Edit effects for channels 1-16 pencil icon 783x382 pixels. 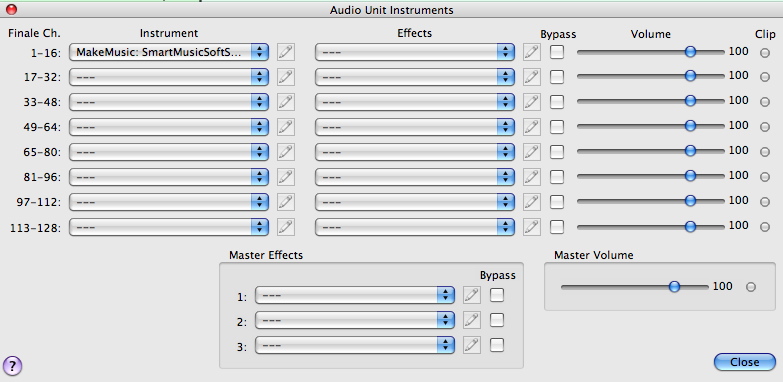pyautogui.click(x=532, y=52)
